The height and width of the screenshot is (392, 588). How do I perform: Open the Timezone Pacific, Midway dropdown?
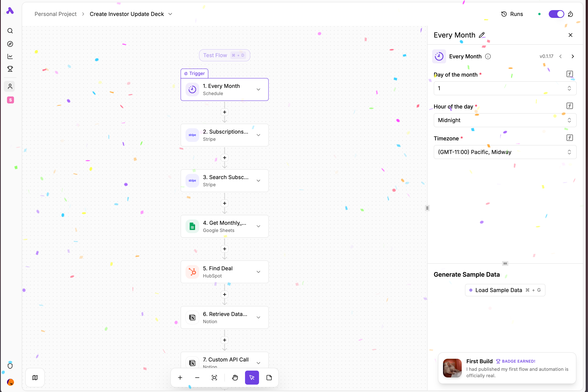[505, 152]
